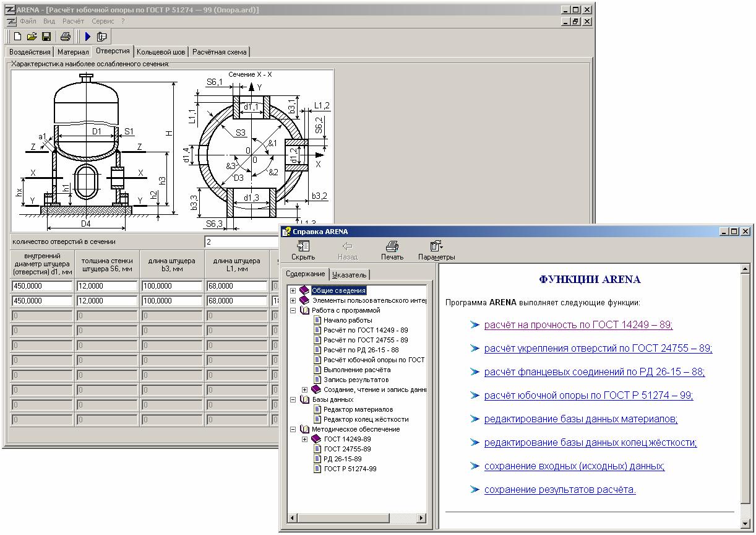Click first-row S6 thickness field 12,0000
The image size is (756, 535).
[x=107, y=286]
